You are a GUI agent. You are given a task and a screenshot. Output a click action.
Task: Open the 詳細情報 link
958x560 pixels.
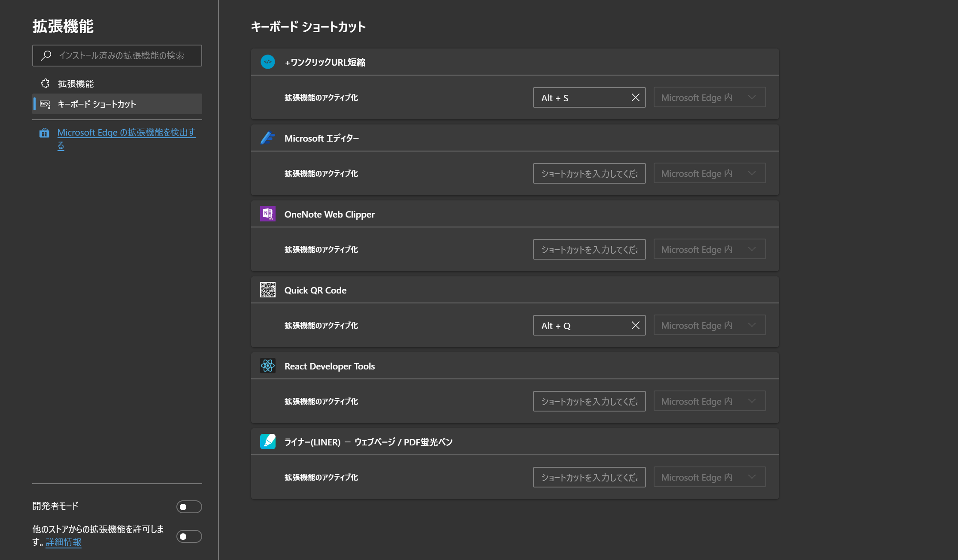click(x=64, y=542)
